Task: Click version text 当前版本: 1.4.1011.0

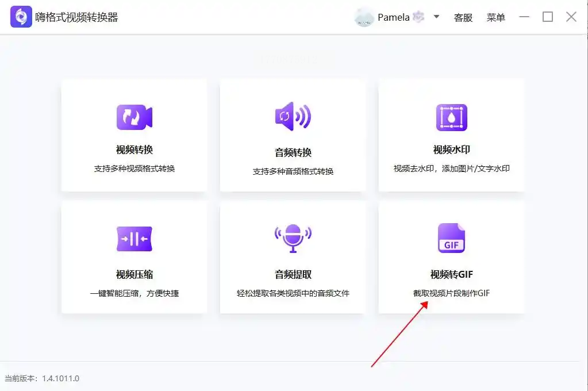Action: point(41,378)
